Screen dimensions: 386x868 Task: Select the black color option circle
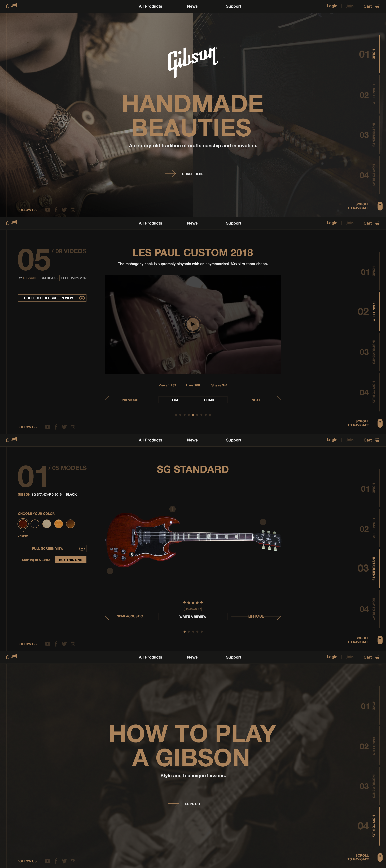[35, 524]
